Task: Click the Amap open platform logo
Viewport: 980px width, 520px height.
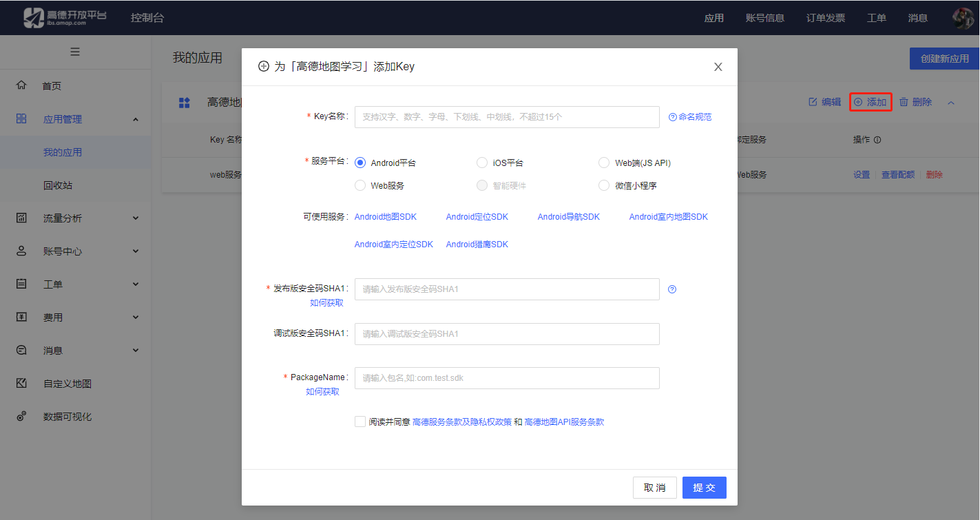Action: point(65,18)
